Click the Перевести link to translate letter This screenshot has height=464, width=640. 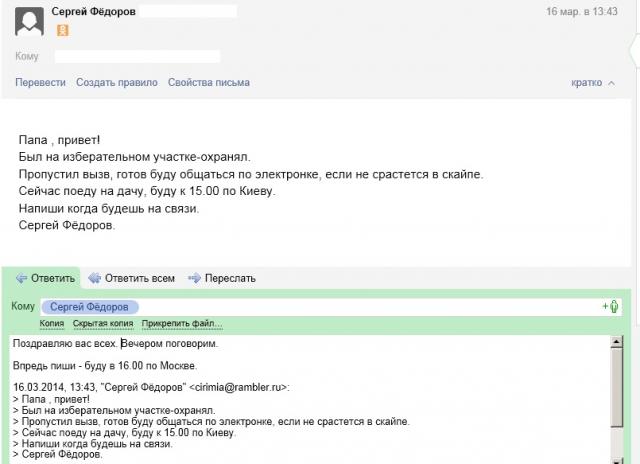pyautogui.click(x=40, y=82)
